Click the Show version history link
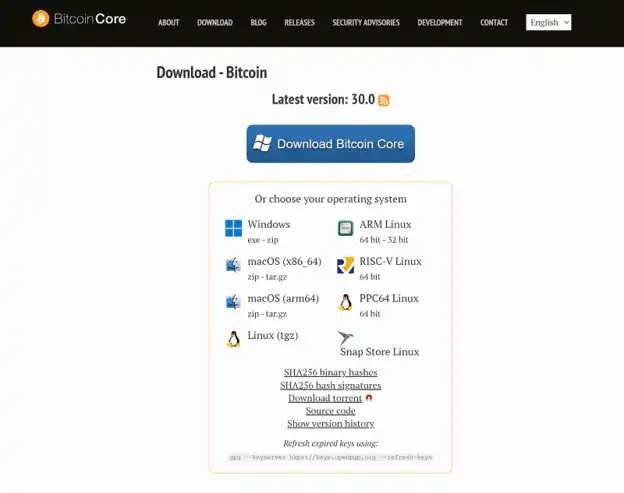 pyautogui.click(x=330, y=424)
